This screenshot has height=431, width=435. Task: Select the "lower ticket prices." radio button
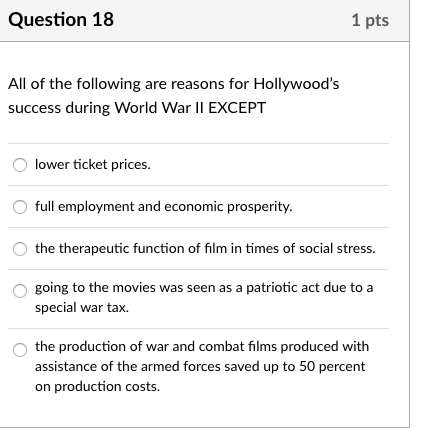click(x=20, y=165)
